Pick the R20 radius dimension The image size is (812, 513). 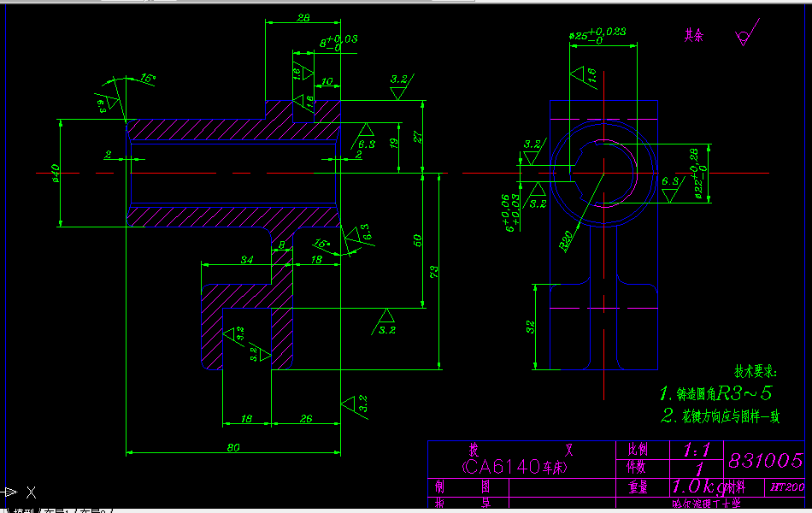(566, 241)
